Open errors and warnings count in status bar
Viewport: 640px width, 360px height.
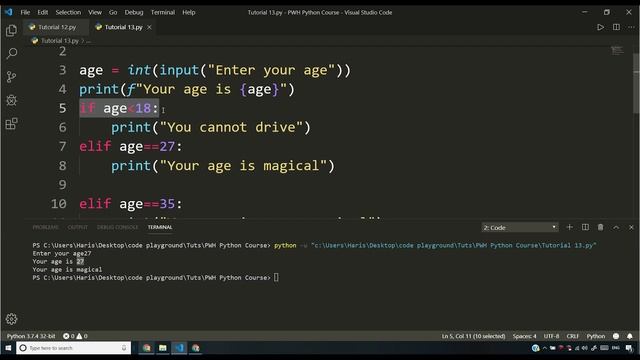[75, 336]
